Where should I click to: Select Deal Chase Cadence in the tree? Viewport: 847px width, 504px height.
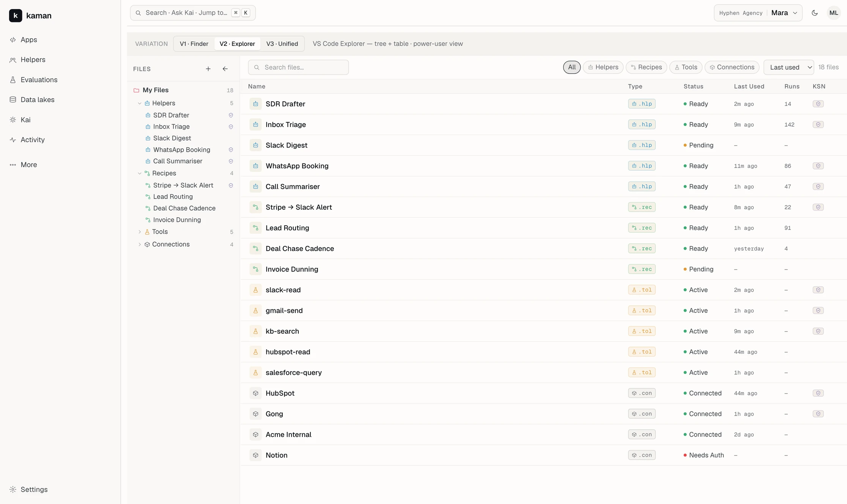[x=184, y=208]
